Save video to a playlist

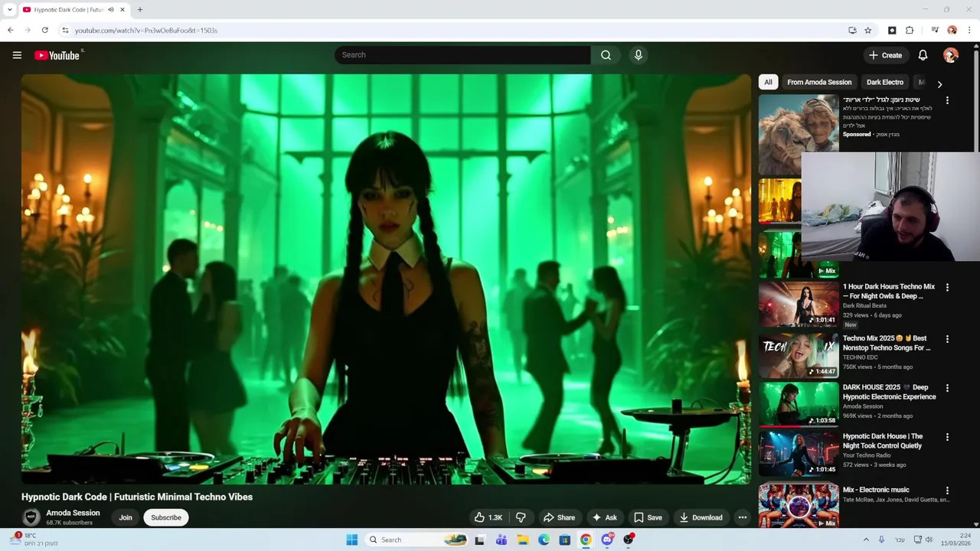click(x=648, y=517)
